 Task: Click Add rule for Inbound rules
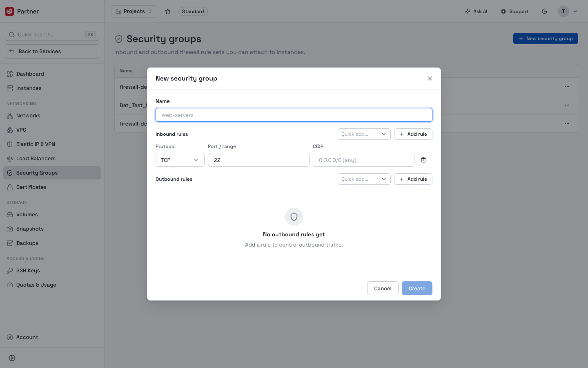pyautogui.click(x=413, y=134)
